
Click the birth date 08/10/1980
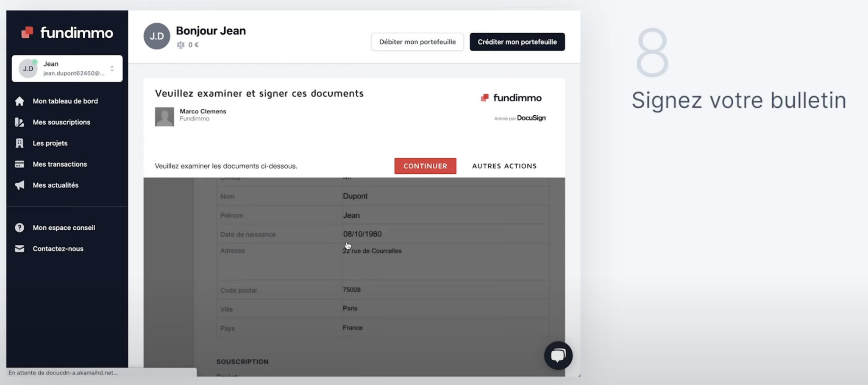(x=362, y=234)
